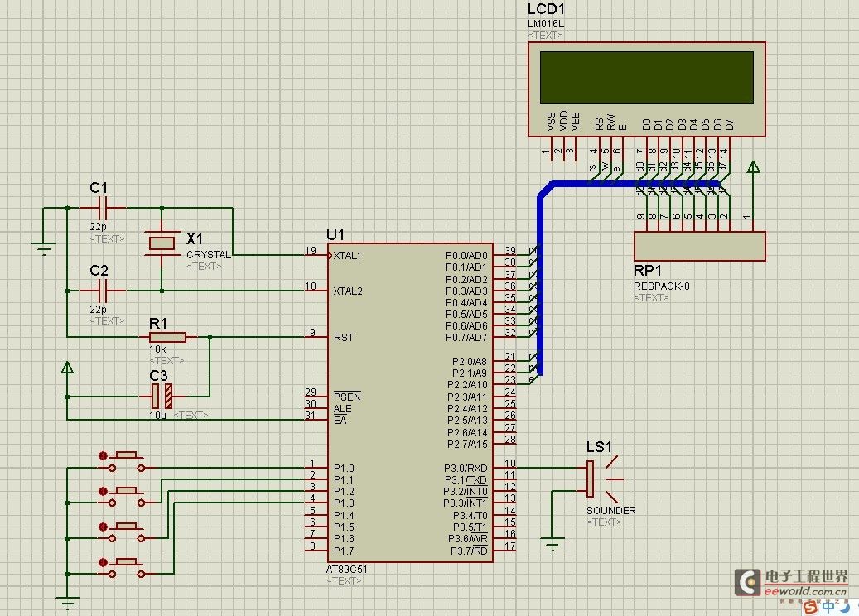Screen dimensions: 859x616
Task: Click the LM016L part value text
Action: [x=545, y=24]
